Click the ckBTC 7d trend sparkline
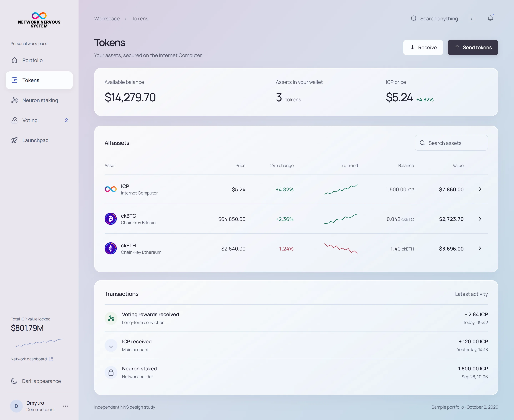The image size is (514, 420). (x=341, y=219)
